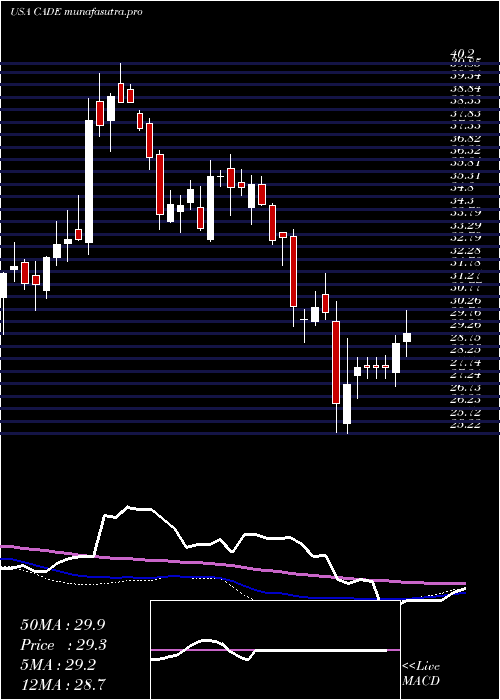500x700 pixels.
Task: Click the 29.26 price axis label
Action: pos(466,325)
